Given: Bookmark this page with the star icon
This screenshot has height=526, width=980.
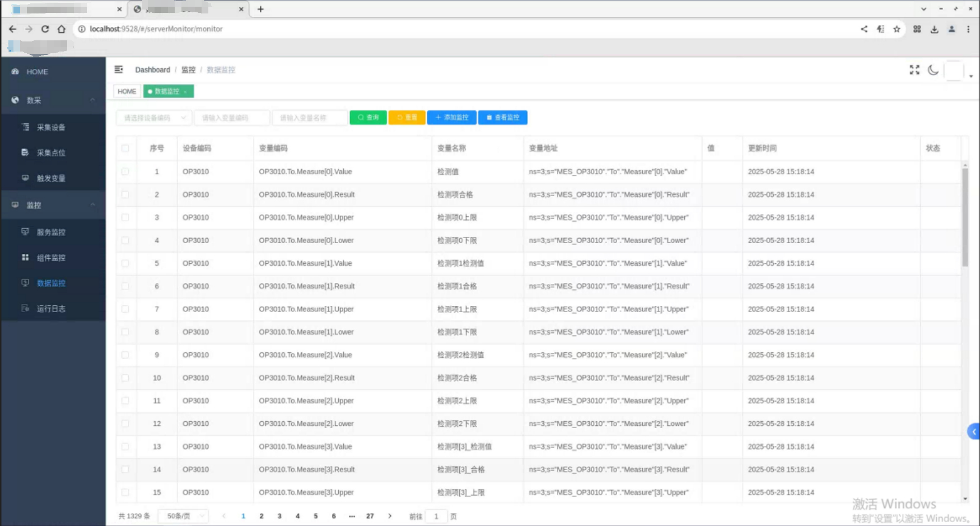Looking at the screenshot, I should (897, 29).
